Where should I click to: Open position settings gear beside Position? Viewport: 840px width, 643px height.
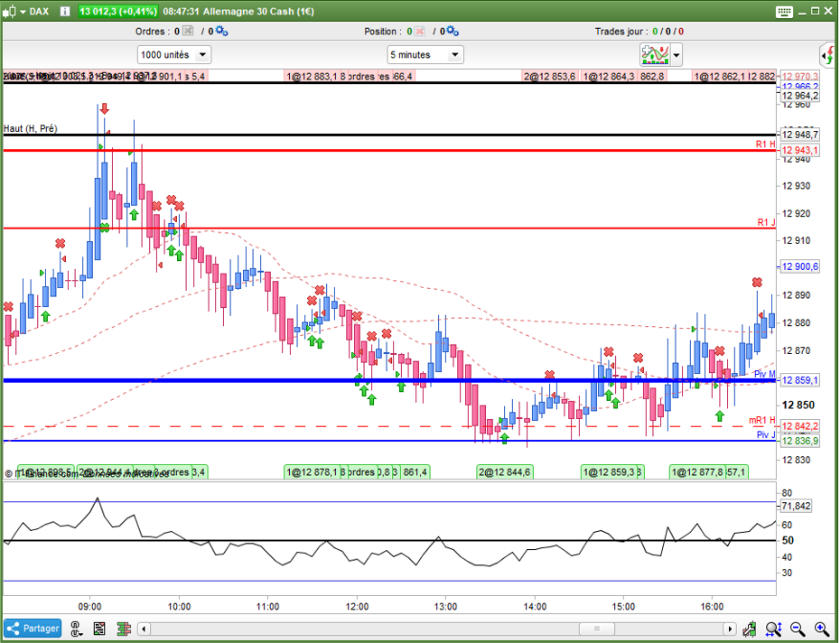click(x=453, y=31)
